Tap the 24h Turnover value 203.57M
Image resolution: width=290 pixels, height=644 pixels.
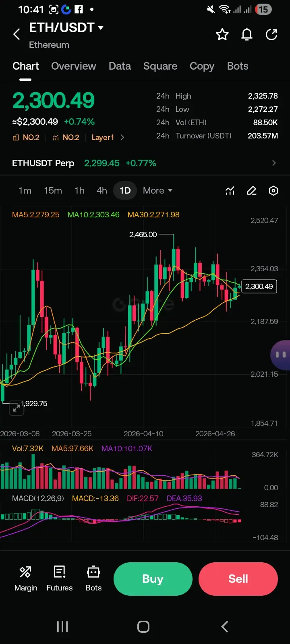[263, 136]
